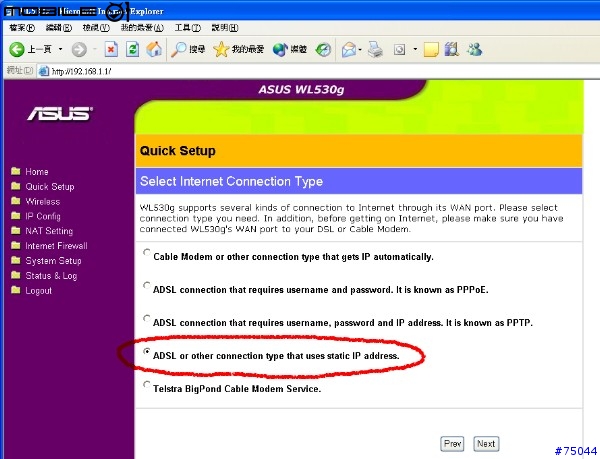
Task: Click the Messenger people toolbar icon
Action: [x=474, y=49]
